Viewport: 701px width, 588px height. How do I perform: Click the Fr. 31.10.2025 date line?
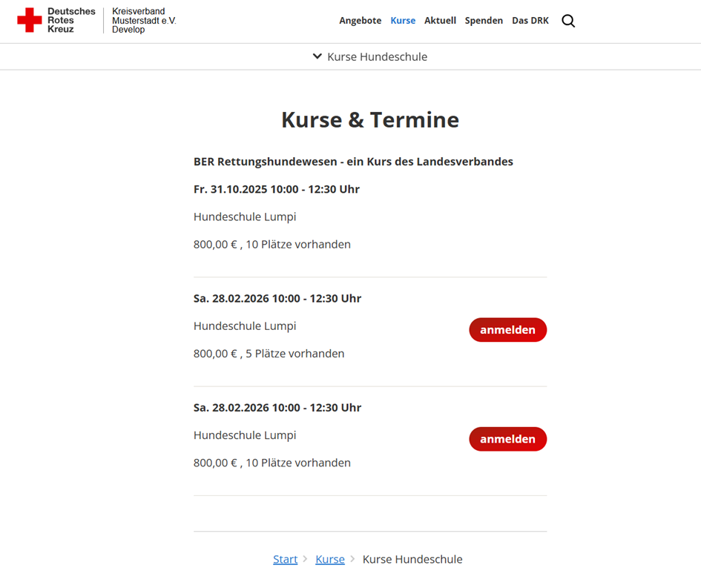(276, 189)
